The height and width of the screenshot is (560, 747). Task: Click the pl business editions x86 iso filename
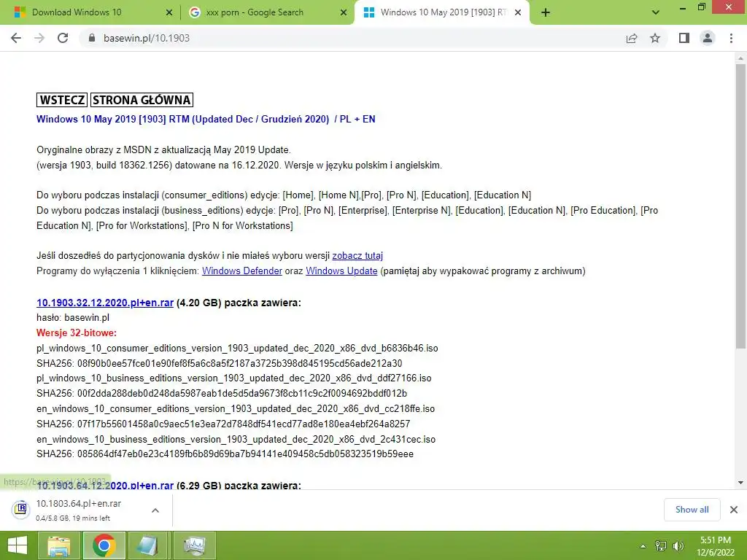click(x=234, y=378)
